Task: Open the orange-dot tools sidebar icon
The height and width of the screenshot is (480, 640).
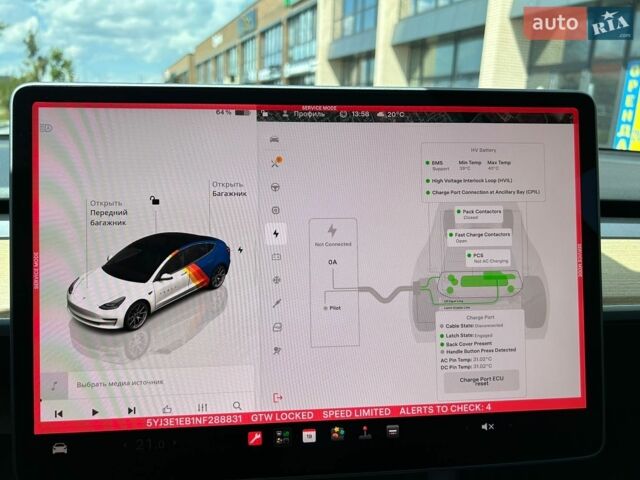Action: [x=278, y=162]
